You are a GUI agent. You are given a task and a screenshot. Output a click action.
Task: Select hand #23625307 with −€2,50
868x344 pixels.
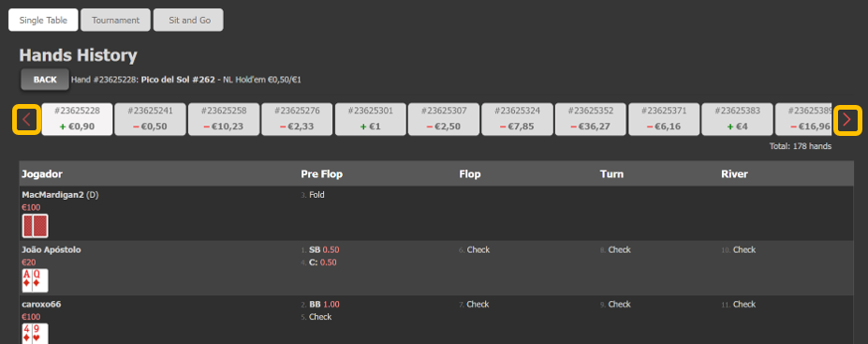pyautogui.click(x=444, y=119)
